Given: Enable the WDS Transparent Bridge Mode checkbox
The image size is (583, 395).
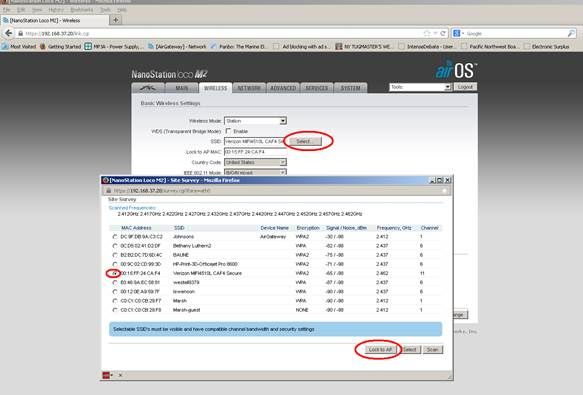Looking at the screenshot, I should coord(228,131).
